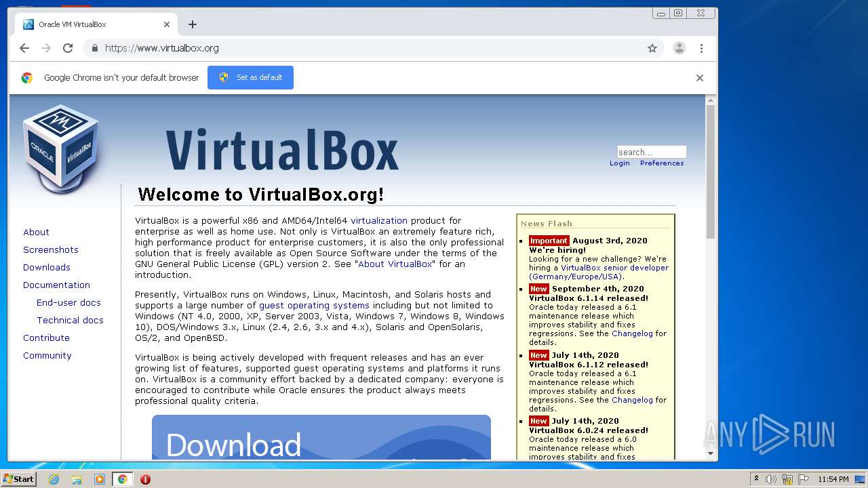
Task: Open Windows Explorer folder taskbar icon
Action: coord(77,479)
